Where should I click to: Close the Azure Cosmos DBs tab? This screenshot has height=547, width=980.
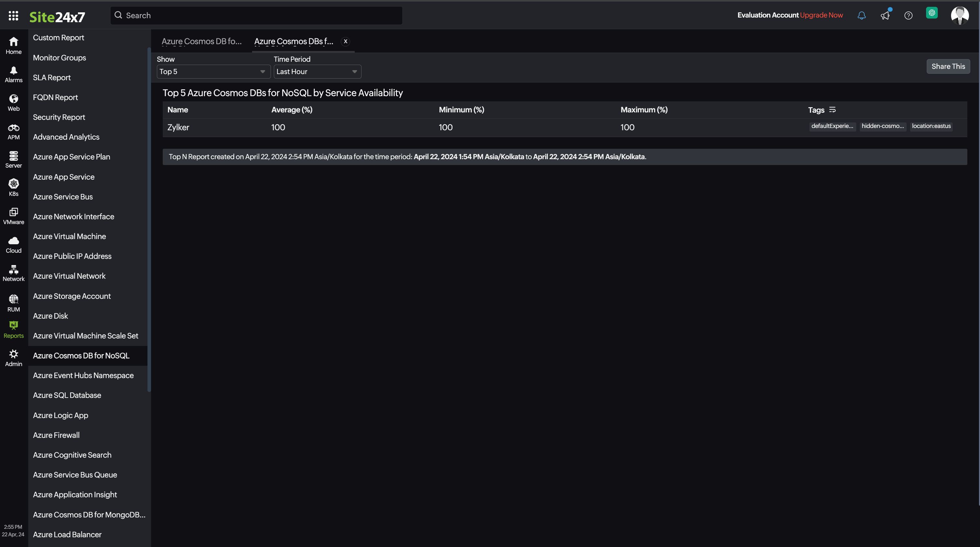[345, 41]
